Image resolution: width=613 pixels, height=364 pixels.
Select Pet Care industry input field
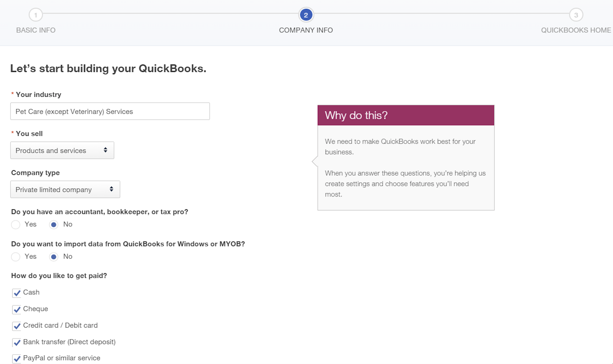[x=110, y=111]
